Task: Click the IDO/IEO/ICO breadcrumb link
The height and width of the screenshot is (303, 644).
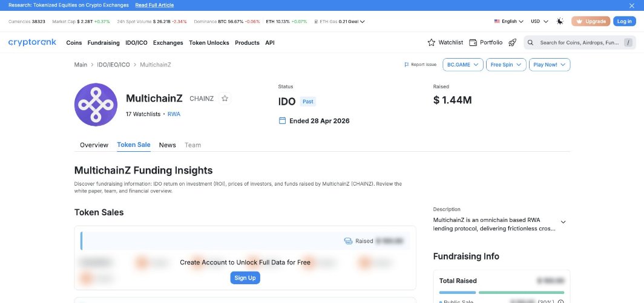Action: point(113,65)
